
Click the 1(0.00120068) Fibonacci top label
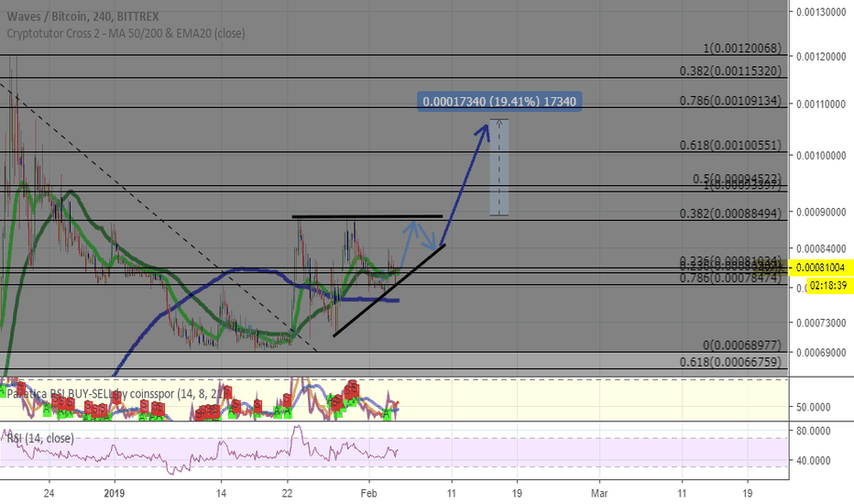tap(742, 49)
